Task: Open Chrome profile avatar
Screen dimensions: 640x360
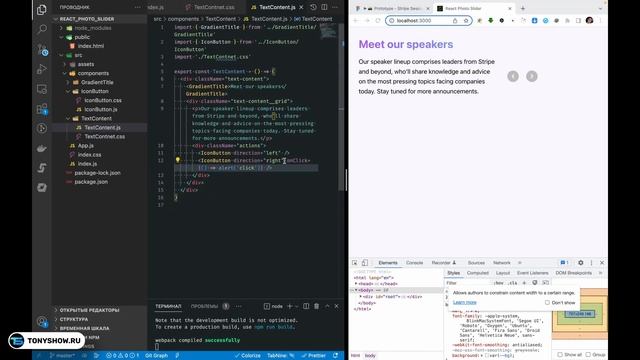Action: (x=589, y=20)
